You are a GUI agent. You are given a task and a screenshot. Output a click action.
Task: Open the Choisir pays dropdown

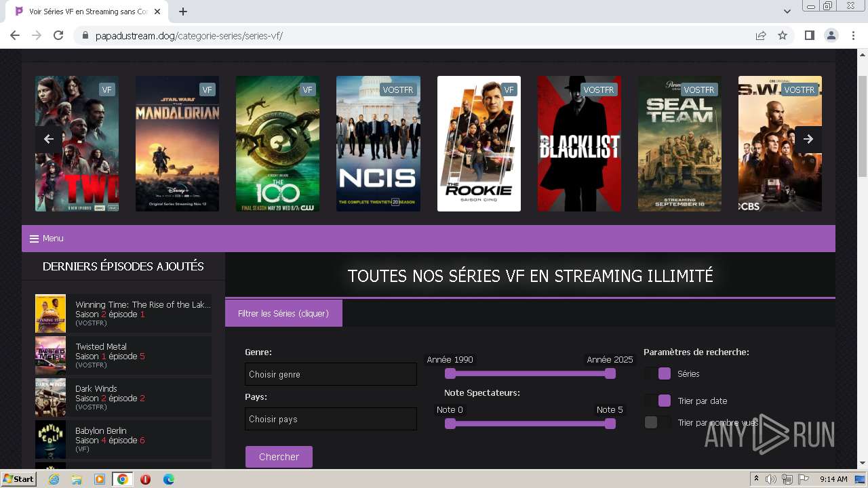point(331,419)
